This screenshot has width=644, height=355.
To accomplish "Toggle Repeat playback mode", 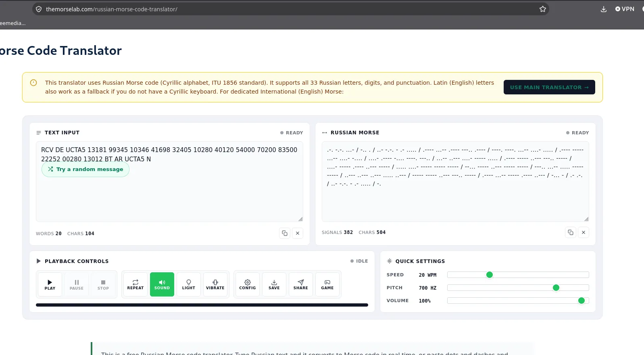I will tap(135, 284).
